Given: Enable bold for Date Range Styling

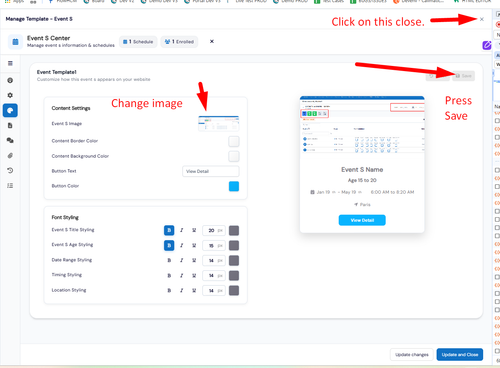Looking at the screenshot, I should (169, 260).
